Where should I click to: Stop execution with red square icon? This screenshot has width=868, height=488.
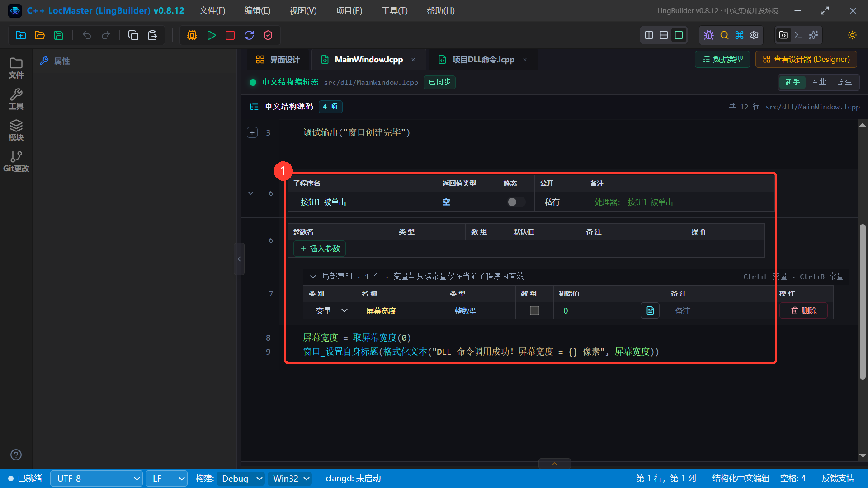click(230, 35)
